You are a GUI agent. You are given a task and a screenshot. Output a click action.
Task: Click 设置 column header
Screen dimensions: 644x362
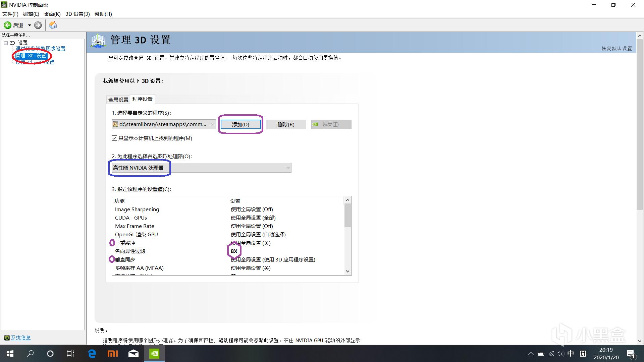click(286, 201)
